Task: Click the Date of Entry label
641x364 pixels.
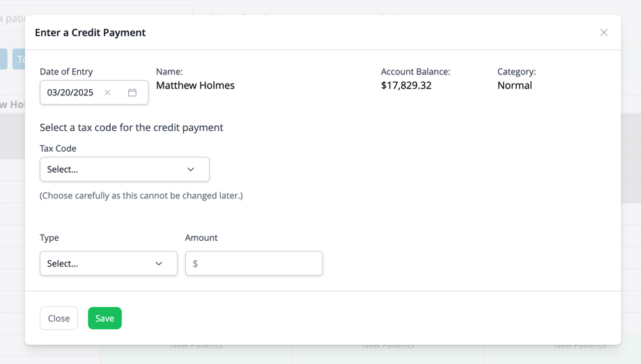Action: click(x=66, y=72)
